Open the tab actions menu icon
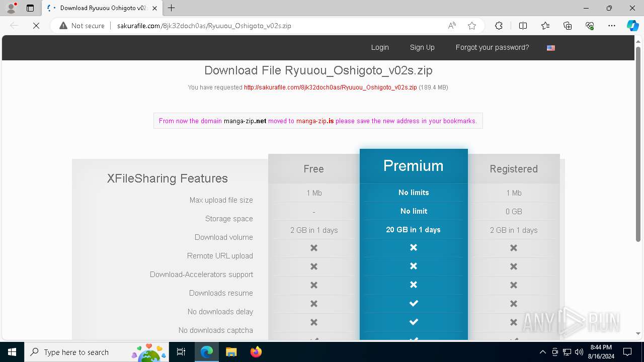The width and height of the screenshot is (644, 362). [x=30, y=8]
